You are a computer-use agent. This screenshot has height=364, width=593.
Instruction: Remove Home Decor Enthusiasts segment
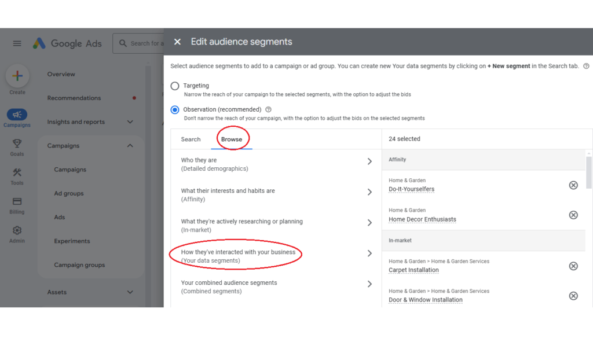573,215
